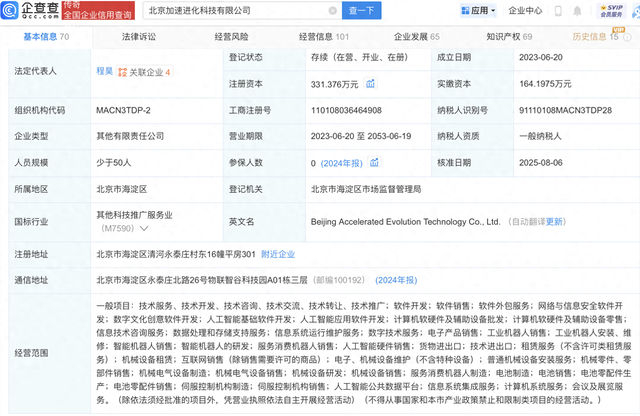This screenshot has height=416, width=640.
Task: Select 人员规模 value 少于50人
Action: [x=113, y=163]
